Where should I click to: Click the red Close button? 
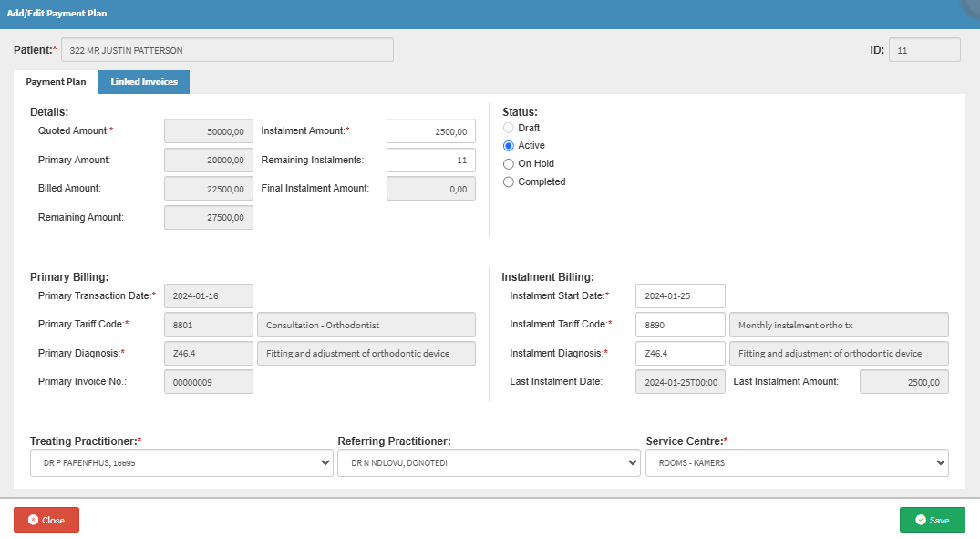tap(46, 520)
